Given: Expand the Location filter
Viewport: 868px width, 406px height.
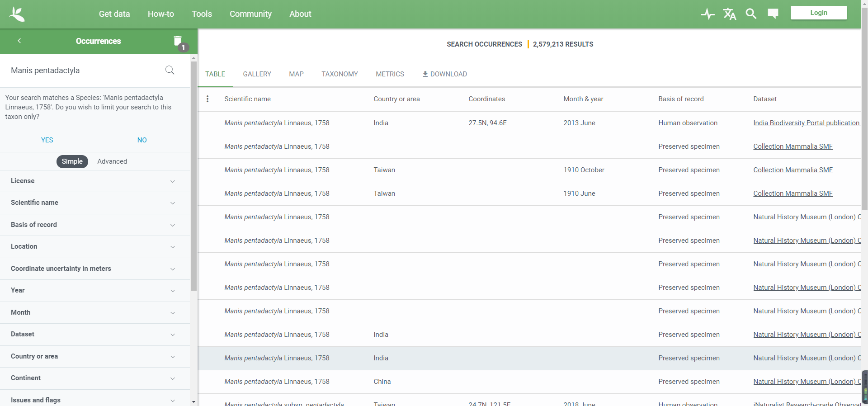Looking at the screenshot, I should (x=95, y=246).
